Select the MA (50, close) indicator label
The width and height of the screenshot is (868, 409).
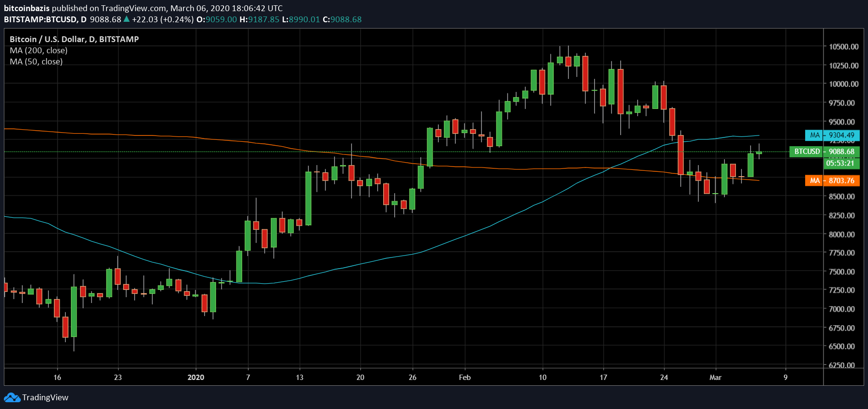click(36, 61)
